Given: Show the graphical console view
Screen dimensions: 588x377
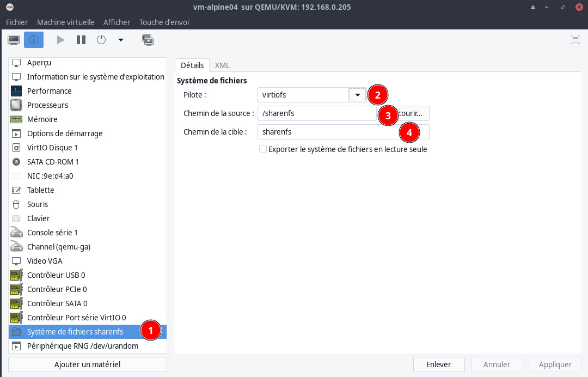Looking at the screenshot, I should tap(14, 40).
